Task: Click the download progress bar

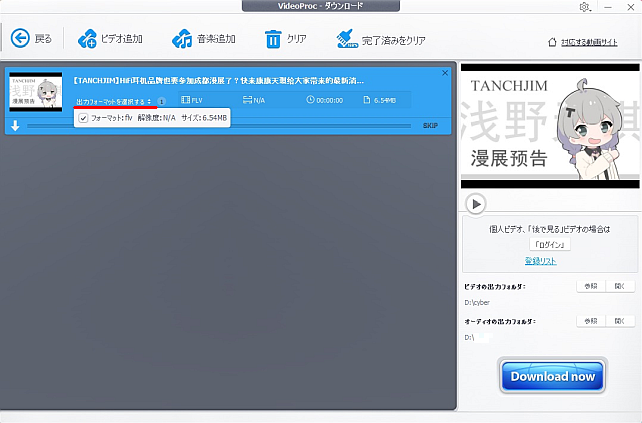Action: click(219, 126)
